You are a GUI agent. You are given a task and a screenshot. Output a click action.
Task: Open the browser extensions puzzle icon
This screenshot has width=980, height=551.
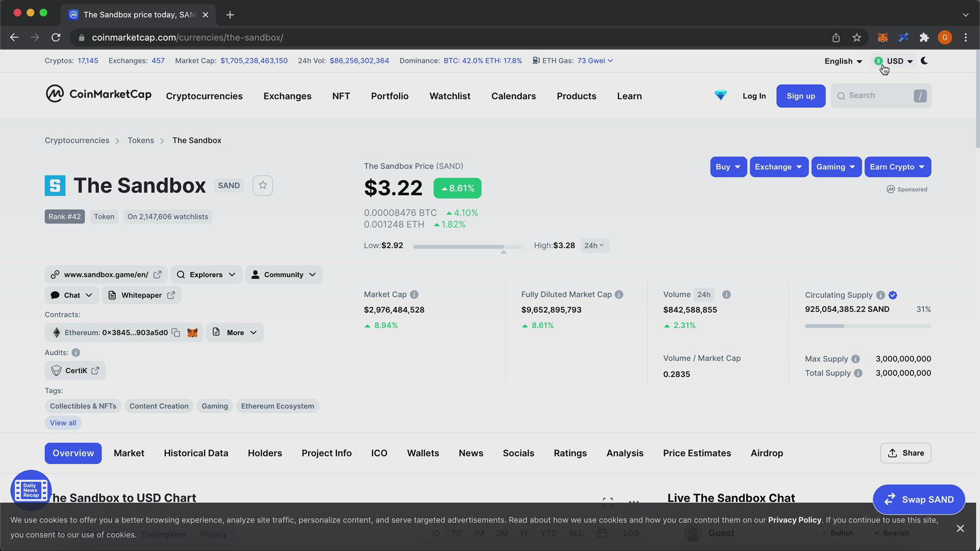pyautogui.click(x=924, y=37)
